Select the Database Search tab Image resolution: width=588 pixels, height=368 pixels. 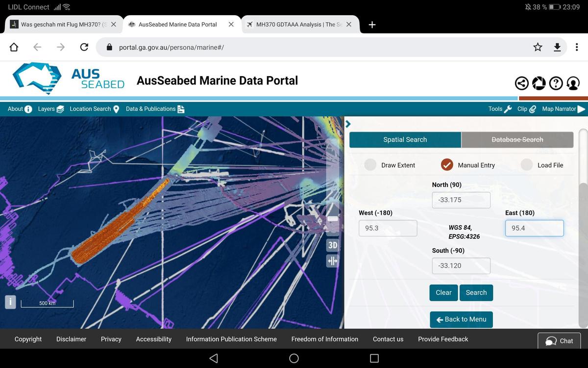(x=517, y=140)
